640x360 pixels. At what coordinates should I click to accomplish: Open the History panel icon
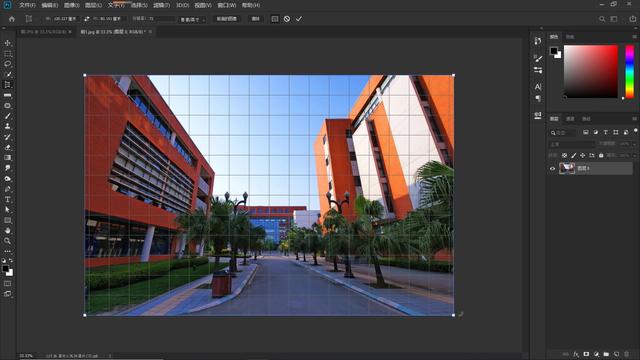point(538,41)
